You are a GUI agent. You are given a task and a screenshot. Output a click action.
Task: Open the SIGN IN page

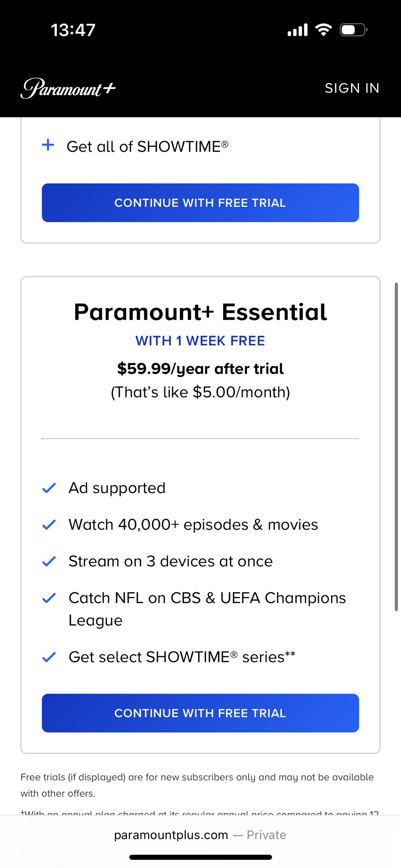pos(352,88)
